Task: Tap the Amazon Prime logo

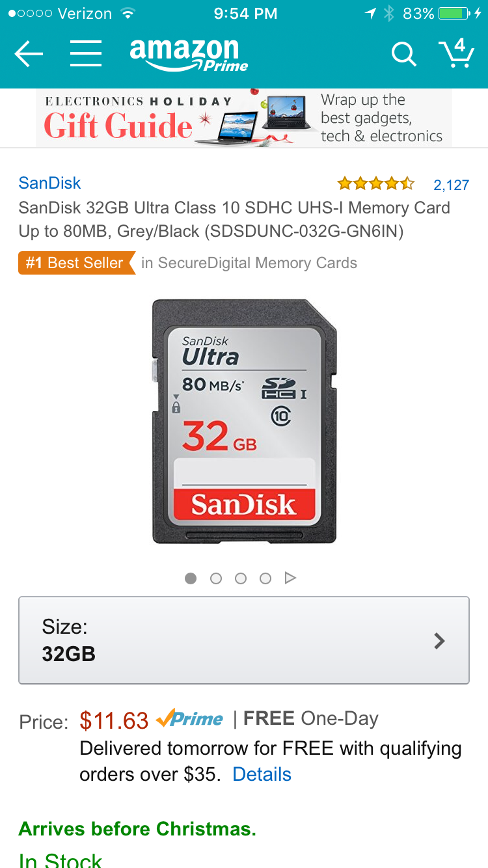Action: coord(189,55)
